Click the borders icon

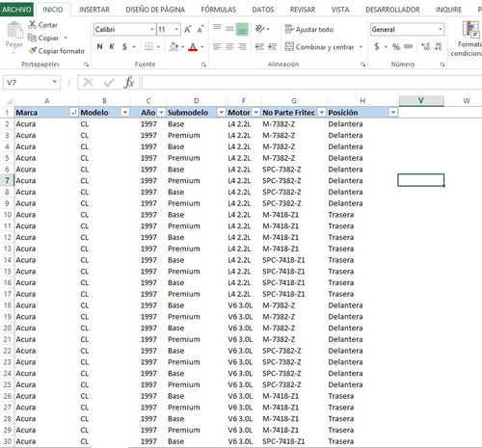click(x=148, y=47)
